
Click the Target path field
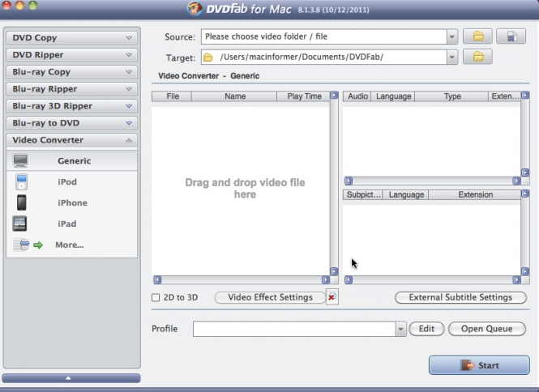coord(324,57)
